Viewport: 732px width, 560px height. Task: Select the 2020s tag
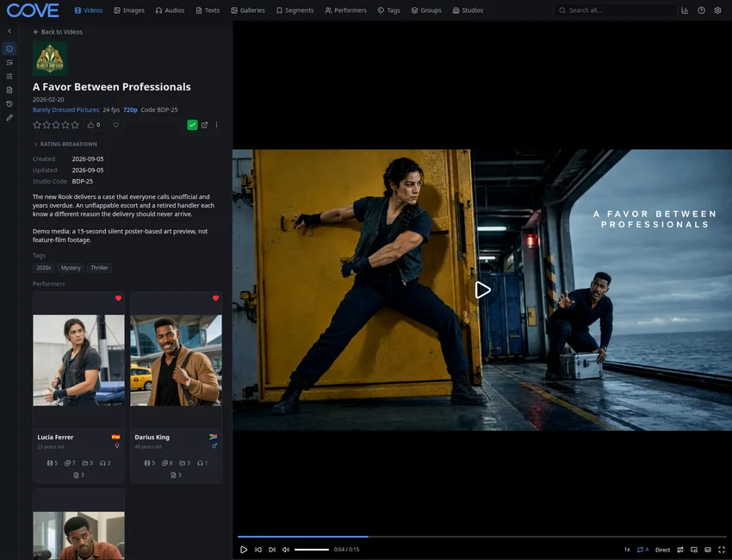point(43,268)
